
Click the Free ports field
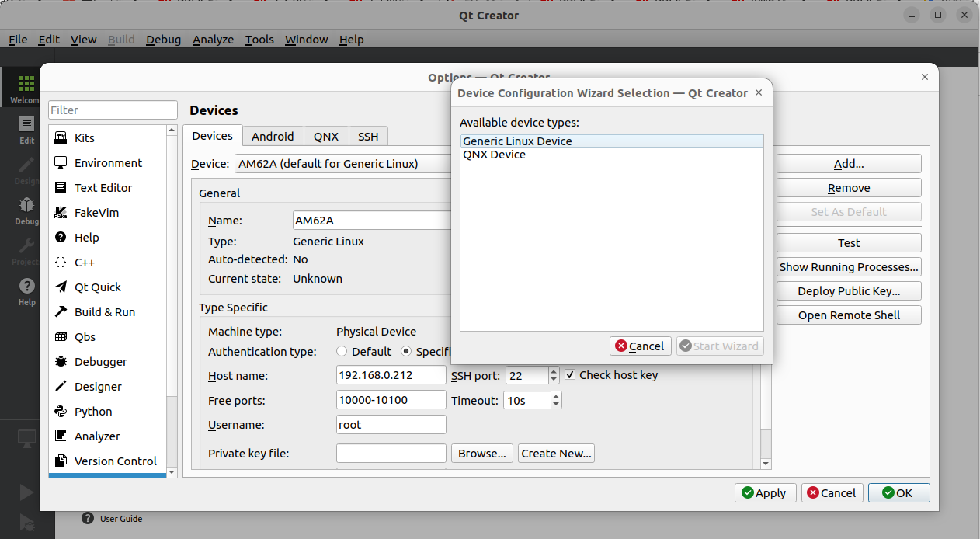coord(391,401)
